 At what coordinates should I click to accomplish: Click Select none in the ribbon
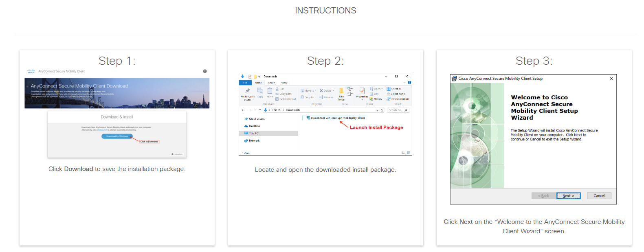click(396, 94)
